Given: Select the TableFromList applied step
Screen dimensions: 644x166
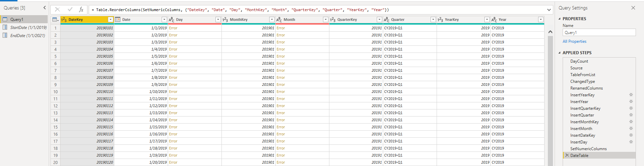Looking at the screenshot, I should point(599,75).
